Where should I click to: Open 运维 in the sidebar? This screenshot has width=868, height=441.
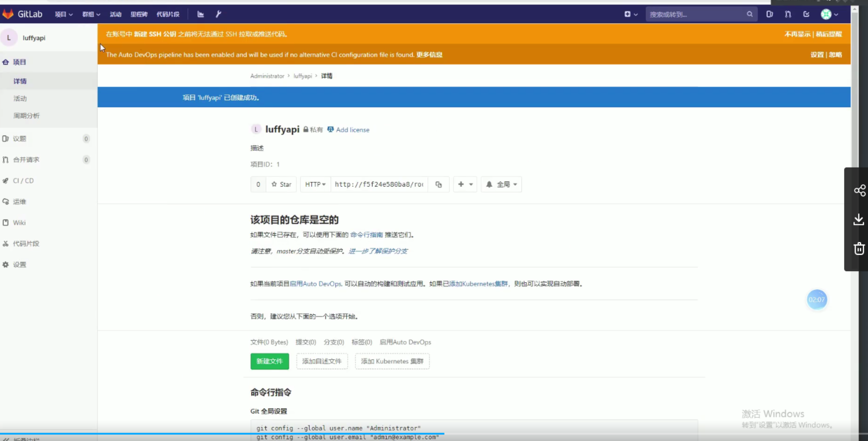19,202
